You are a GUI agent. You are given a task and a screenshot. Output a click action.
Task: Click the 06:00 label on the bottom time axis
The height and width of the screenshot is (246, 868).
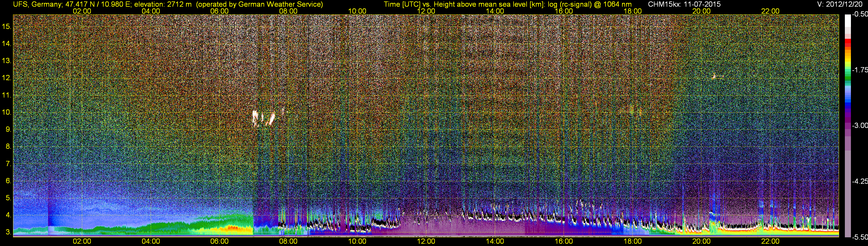(x=219, y=241)
